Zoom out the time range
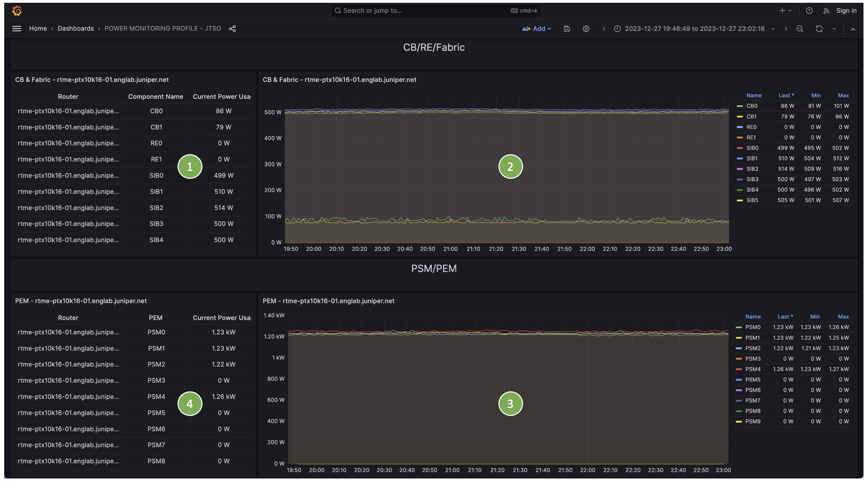Image resolution: width=868 pixels, height=483 pixels. [800, 28]
